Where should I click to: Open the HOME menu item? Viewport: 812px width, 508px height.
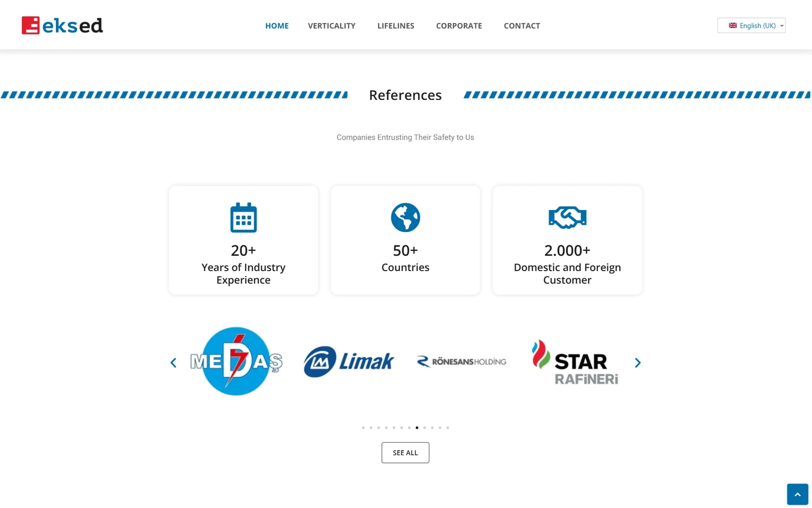pyautogui.click(x=277, y=26)
